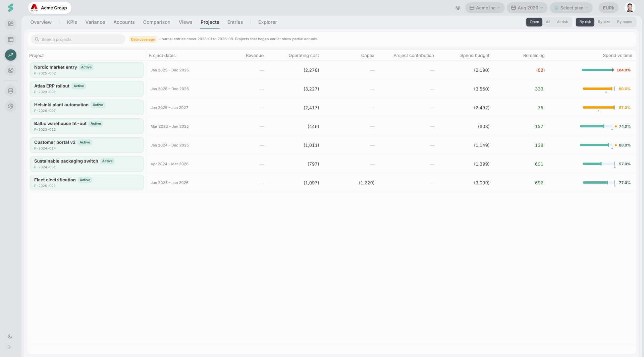Click the Data coverage badge
Screen dimensions: 644x357
coord(143,39)
